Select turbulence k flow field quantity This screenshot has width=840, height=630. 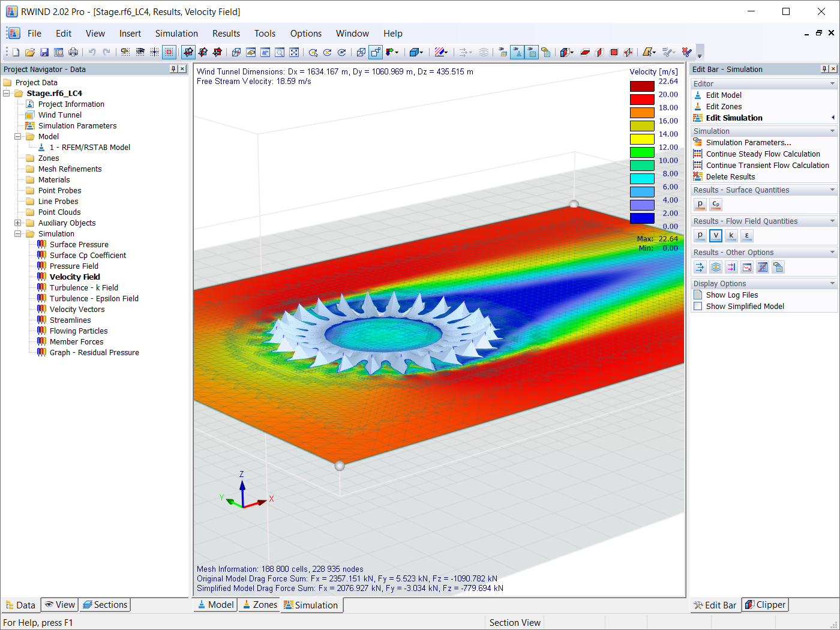pyautogui.click(x=731, y=236)
